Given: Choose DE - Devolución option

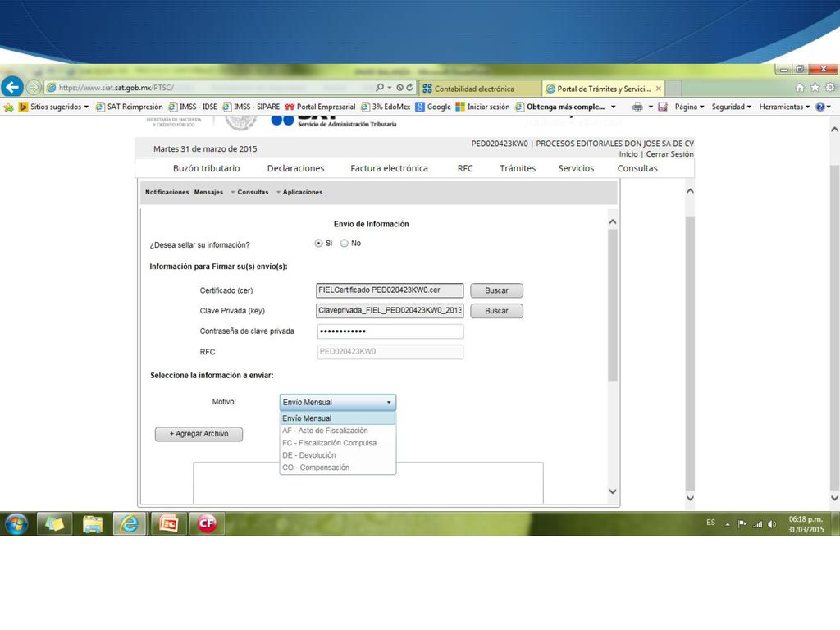Looking at the screenshot, I should tap(337, 455).
